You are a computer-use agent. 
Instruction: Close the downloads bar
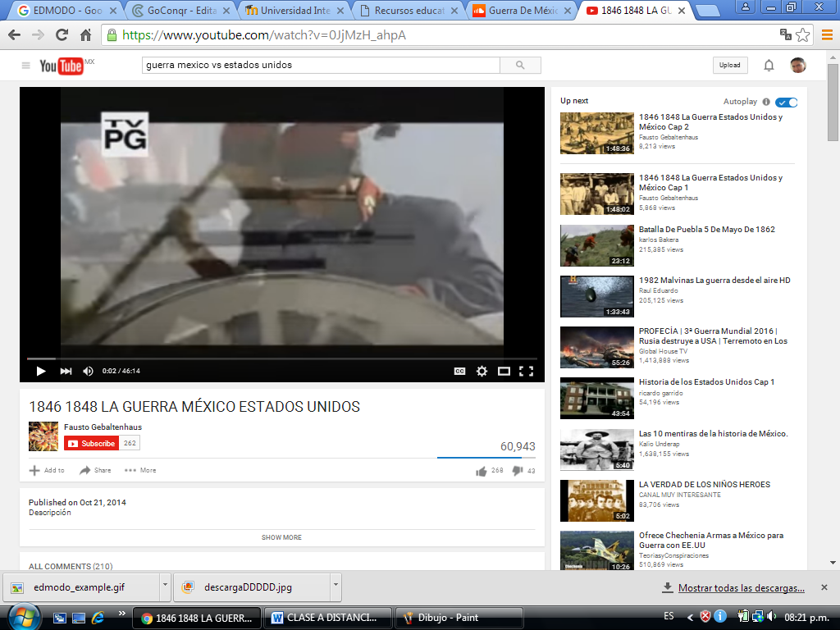[x=824, y=587]
